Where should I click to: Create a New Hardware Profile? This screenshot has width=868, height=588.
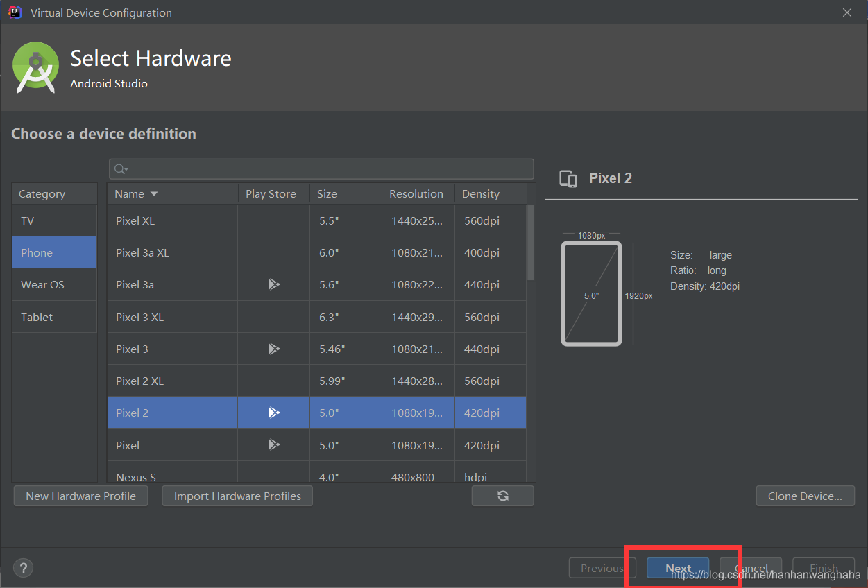(80, 495)
